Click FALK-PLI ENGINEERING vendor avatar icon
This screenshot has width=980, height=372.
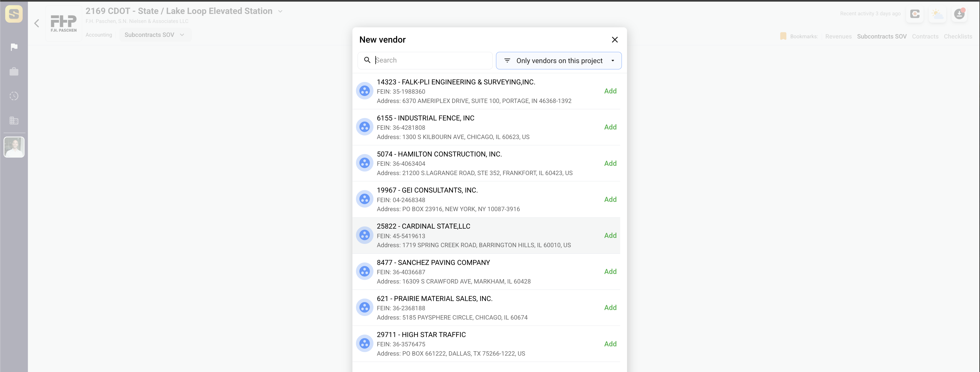tap(364, 91)
